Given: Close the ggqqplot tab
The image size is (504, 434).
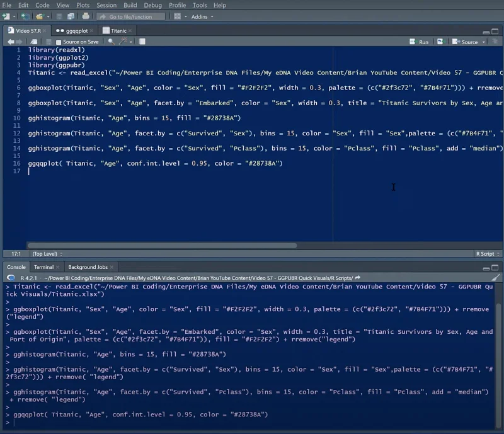Looking at the screenshot, I should click(x=91, y=31).
